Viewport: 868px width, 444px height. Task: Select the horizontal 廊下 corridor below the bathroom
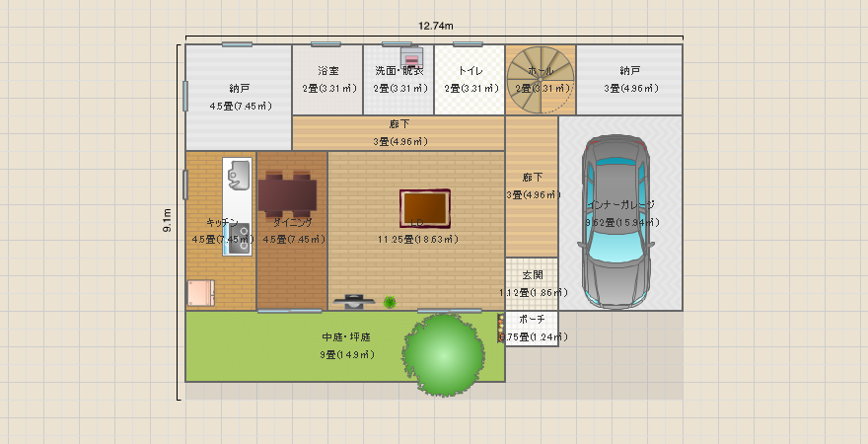click(x=398, y=132)
